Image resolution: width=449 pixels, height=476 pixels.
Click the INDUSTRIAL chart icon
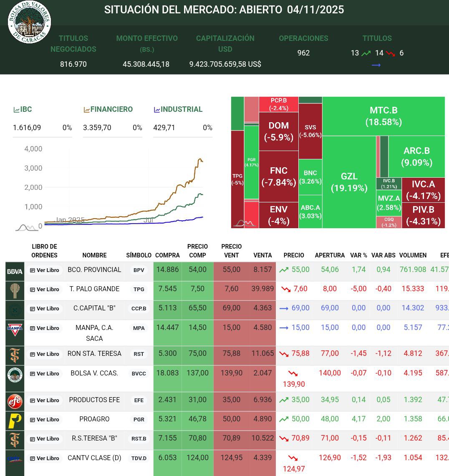click(x=156, y=110)
